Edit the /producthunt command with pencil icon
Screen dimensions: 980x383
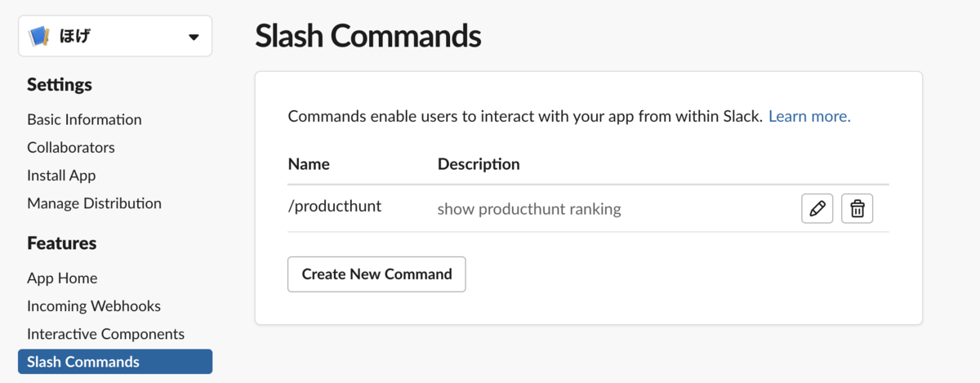(817, 208)
